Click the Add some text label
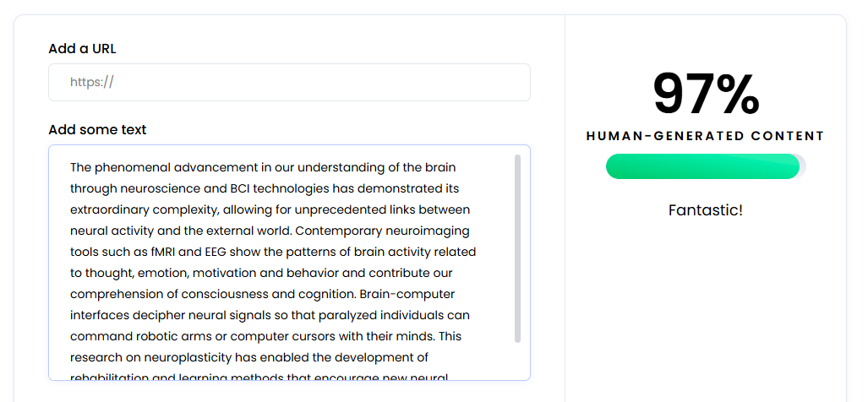The height and width of the screenshot is (402, 868). (x=97, y=130)
